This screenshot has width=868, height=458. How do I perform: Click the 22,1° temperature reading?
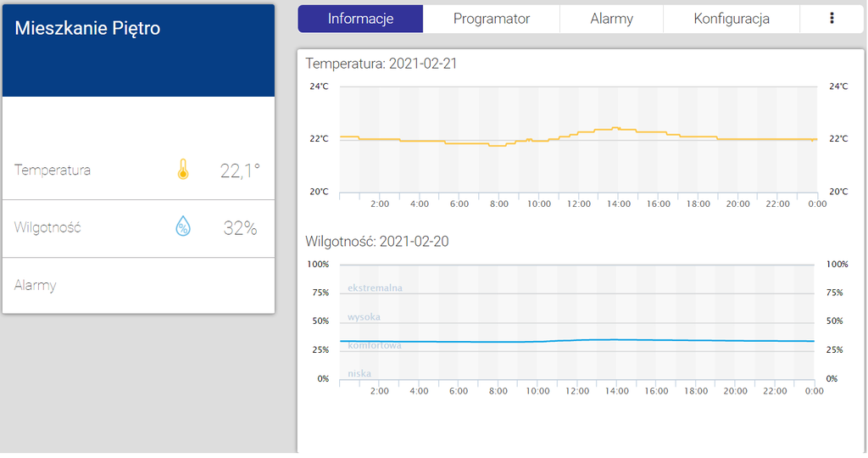point(240,170)
